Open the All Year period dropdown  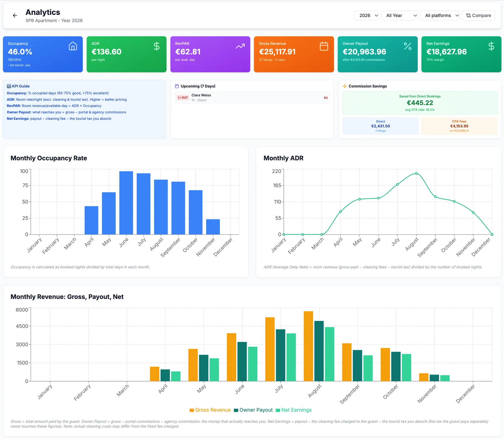tap(399, 15)
